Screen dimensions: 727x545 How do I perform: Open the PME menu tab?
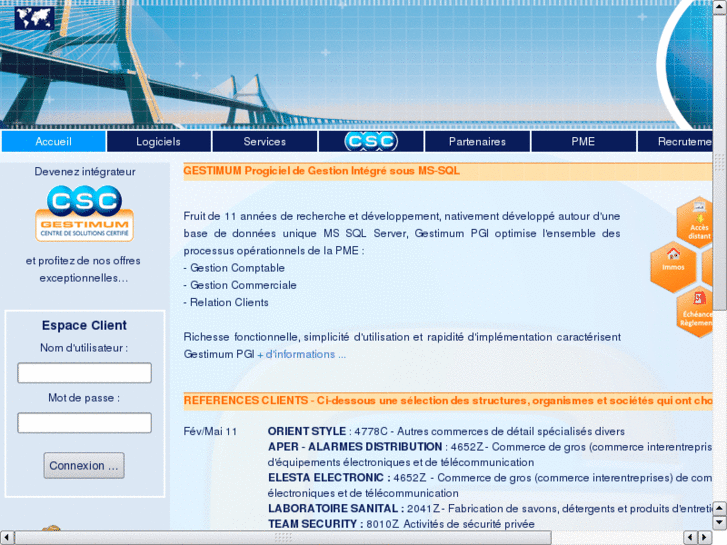point(583,141)
